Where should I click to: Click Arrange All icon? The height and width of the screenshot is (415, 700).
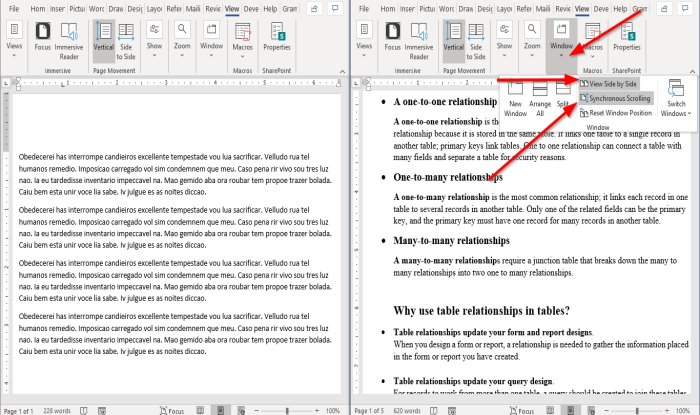point(541,94)
